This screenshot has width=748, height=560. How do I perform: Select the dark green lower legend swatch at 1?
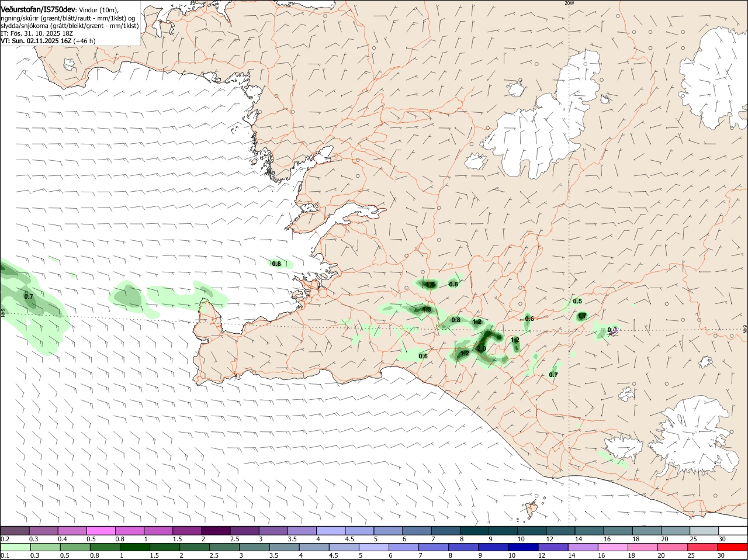134,547
